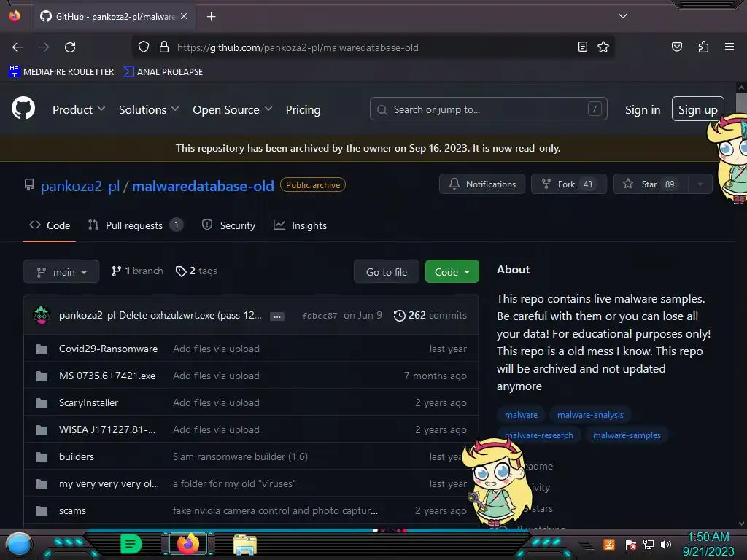The image size is (747, 560).
Task: Open the scams folder
Action: point(72,510)
